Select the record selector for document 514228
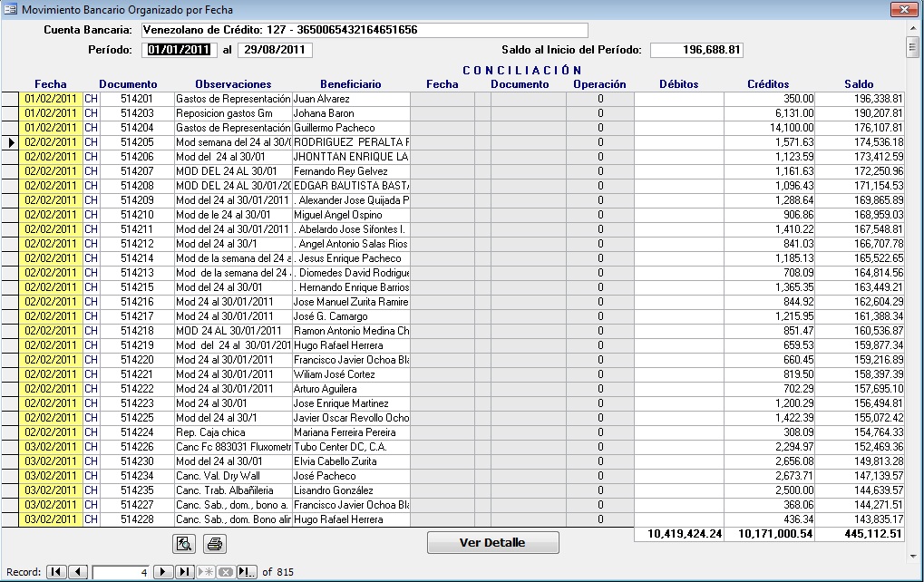The image size is (924, 582). coord(10,519)
